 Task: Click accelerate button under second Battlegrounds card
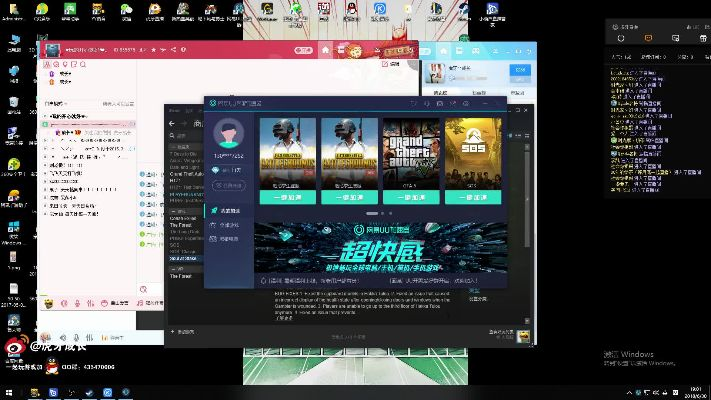(349, 197)
